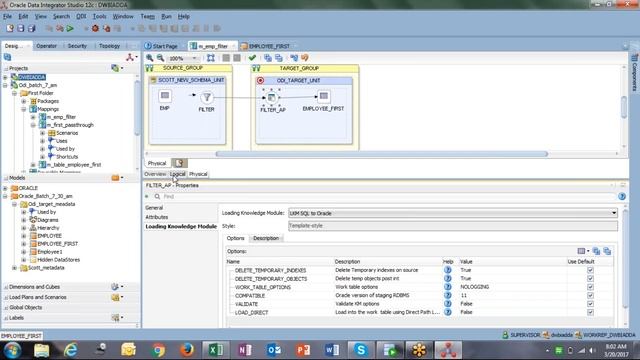Run the mapping with green play icon
Image resolution: width=640 pixels, height=360 pixels.
[x=70, y=29]
